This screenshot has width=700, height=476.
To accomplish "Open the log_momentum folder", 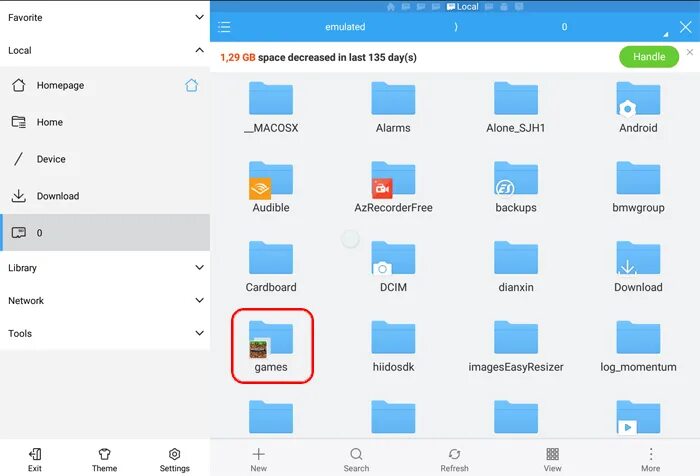I will pos(638,347).
